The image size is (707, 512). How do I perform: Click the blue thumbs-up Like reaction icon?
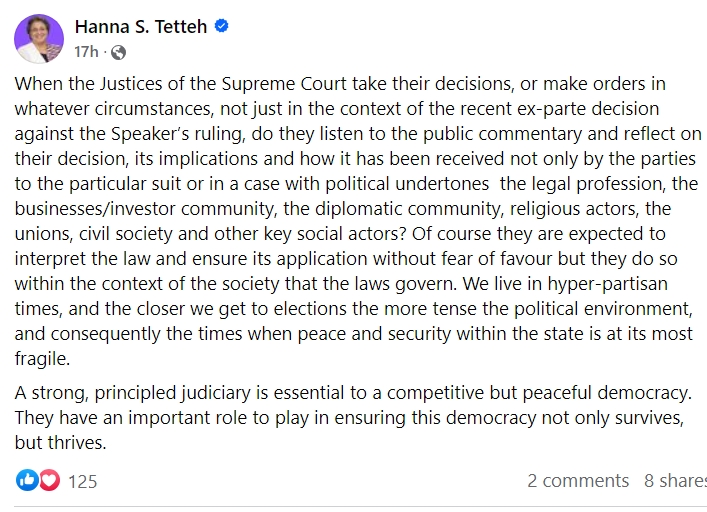pos(27,481)
